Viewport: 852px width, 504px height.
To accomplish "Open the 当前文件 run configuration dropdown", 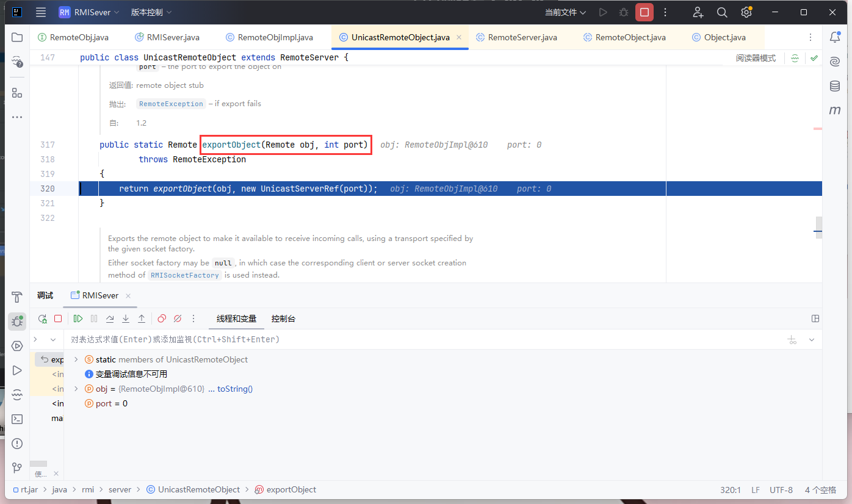I will pyautogui.click(x=565, y=12).
